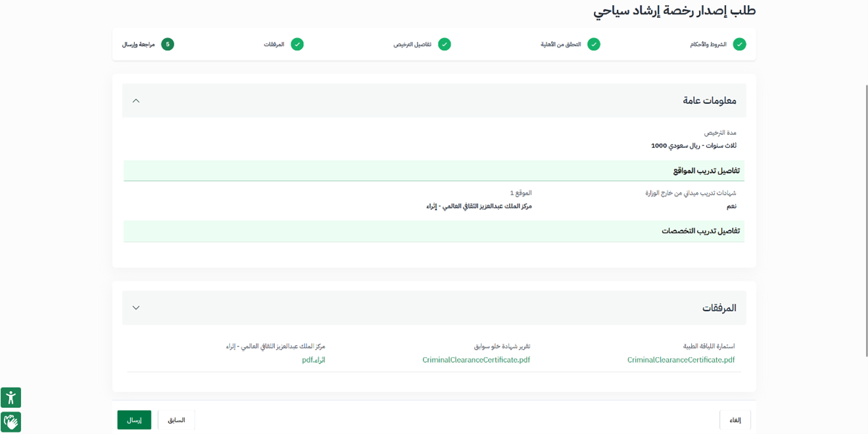Toggle the المرفقات section chevron

136,308
